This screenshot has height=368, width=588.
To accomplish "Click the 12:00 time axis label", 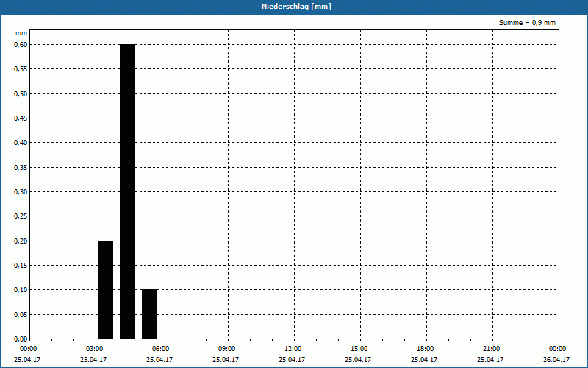I will 293,349.
